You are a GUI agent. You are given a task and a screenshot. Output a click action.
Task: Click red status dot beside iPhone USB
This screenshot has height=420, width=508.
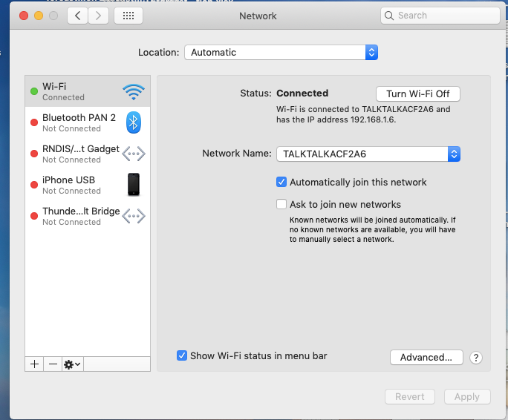pyautogui.click(x=34, y=185)
